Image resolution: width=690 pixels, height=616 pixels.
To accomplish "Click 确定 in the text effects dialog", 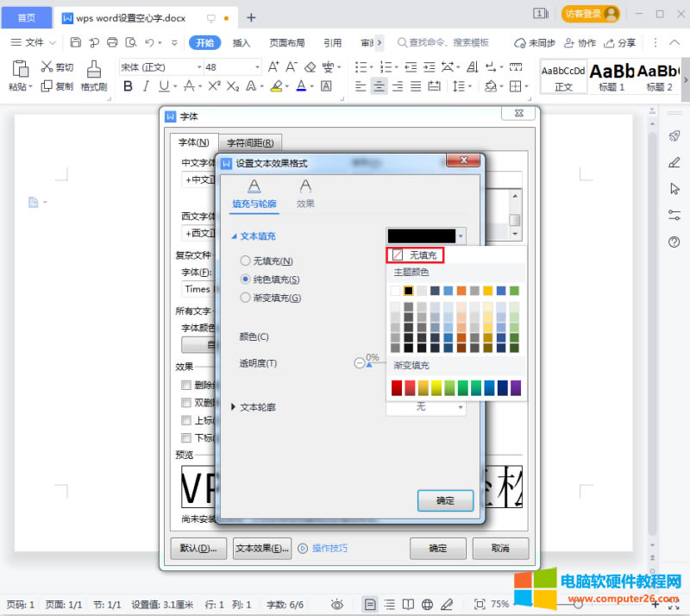I will [445, 500].
